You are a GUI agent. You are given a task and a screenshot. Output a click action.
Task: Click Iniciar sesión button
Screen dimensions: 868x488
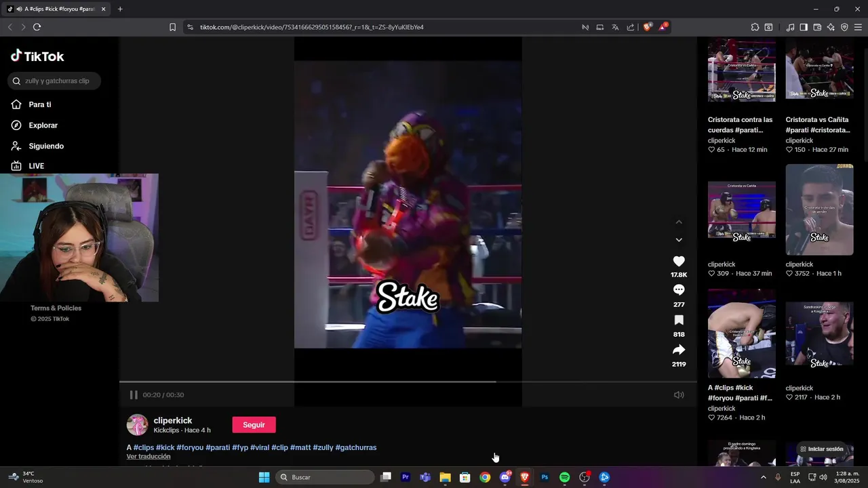coord(821,449)
